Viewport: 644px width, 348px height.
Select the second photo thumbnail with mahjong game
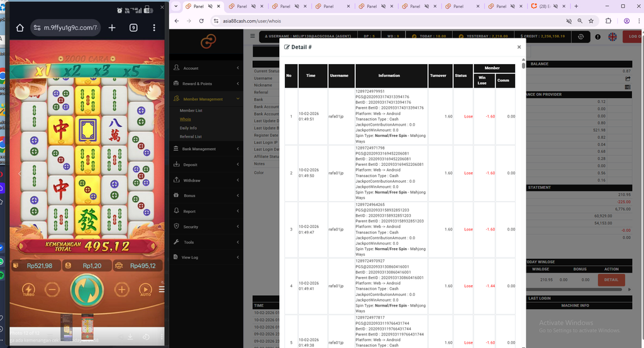coord(87,327)
